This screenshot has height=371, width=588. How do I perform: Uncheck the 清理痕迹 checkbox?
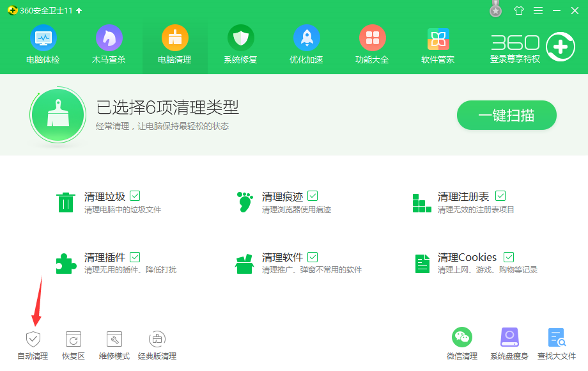tap(313, 196)
